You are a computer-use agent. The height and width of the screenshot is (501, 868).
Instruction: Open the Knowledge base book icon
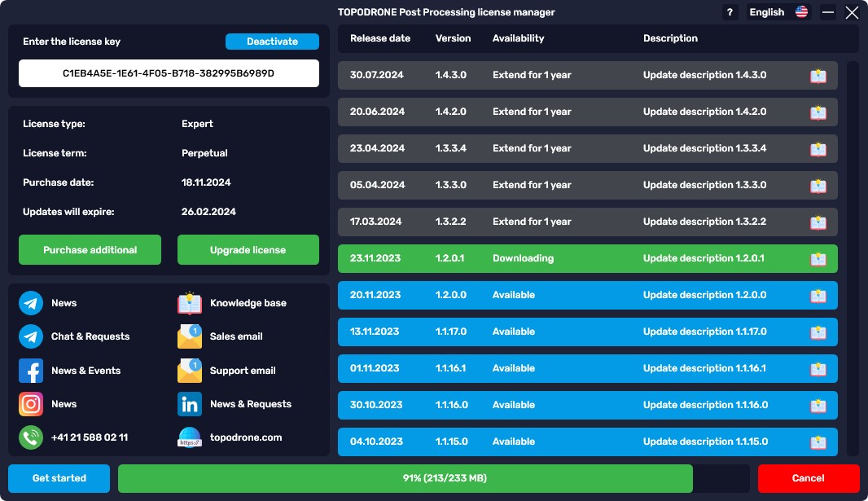pyautogui.click(x=190, y=302)
